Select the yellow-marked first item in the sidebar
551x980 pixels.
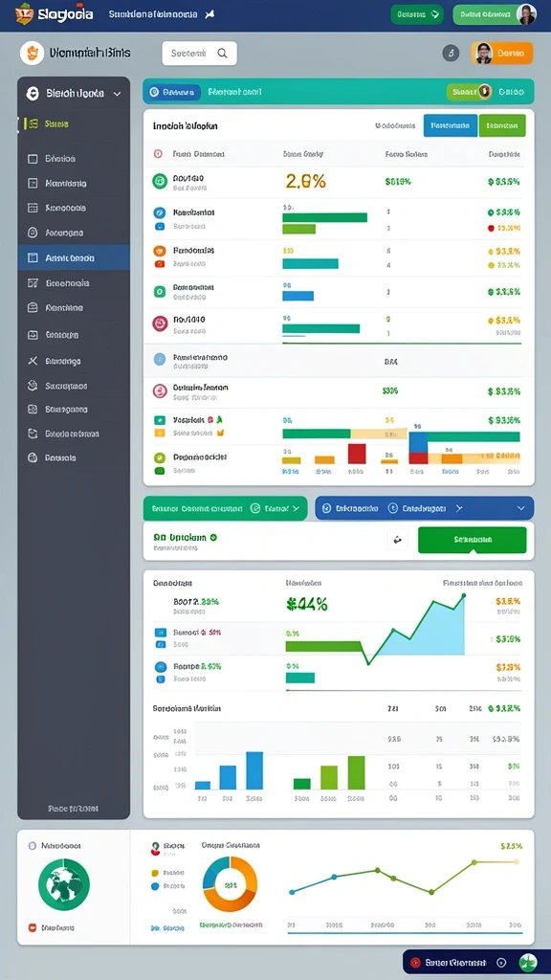pos(74,123)
